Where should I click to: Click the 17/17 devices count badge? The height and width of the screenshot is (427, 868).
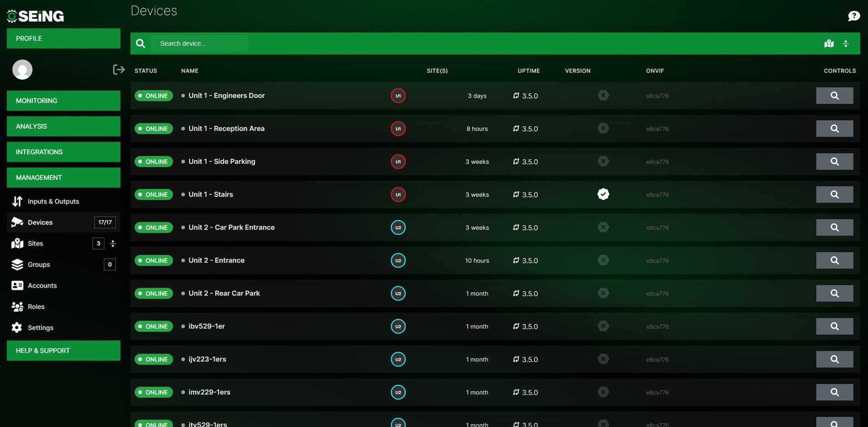click(105, 223)
